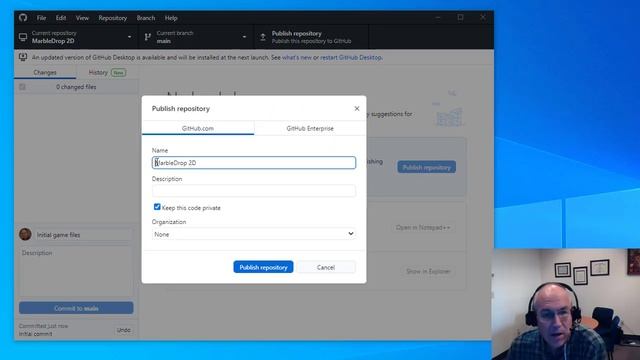The image size is (640, 360).
Task: Cancel the publish dialog
Action: [x=326, y=267]
